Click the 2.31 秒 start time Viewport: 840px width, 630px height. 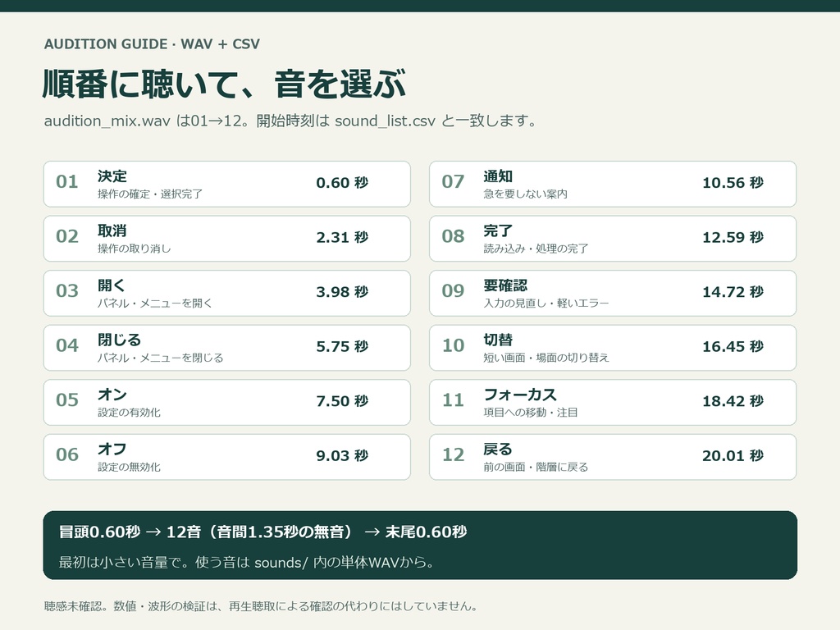coord(342,237)
